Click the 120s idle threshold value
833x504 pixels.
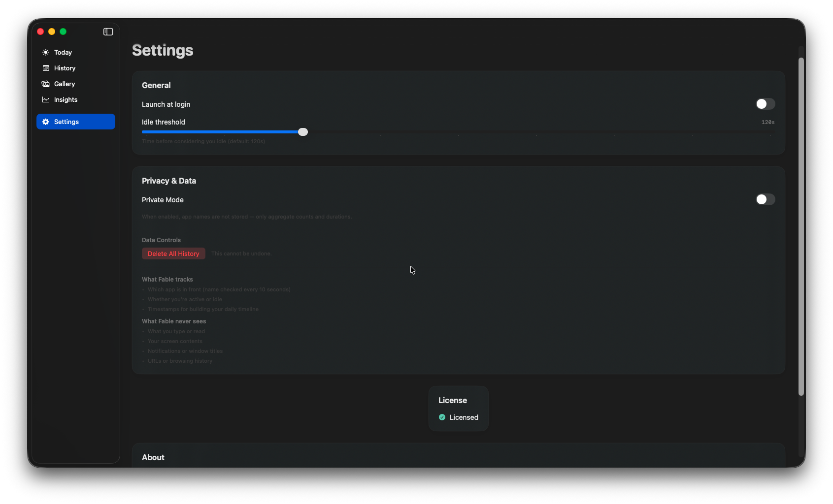(767, 122)
